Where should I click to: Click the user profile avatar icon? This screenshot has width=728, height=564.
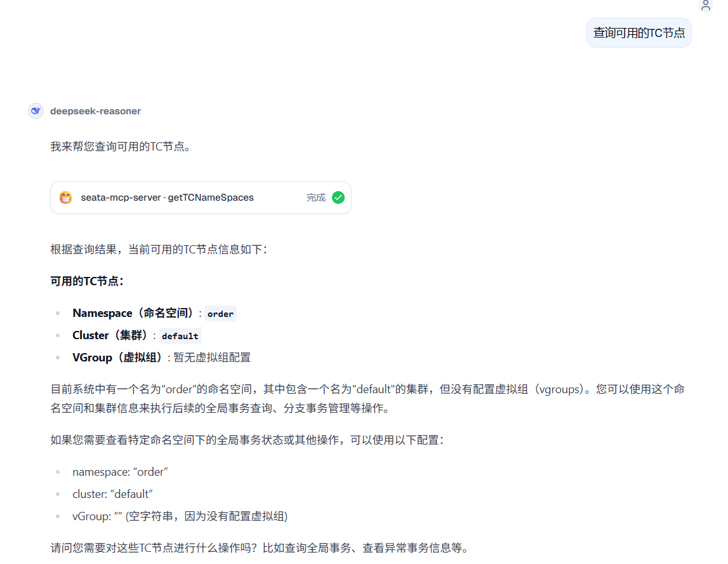pyautogui.click(x=705, y=6)
